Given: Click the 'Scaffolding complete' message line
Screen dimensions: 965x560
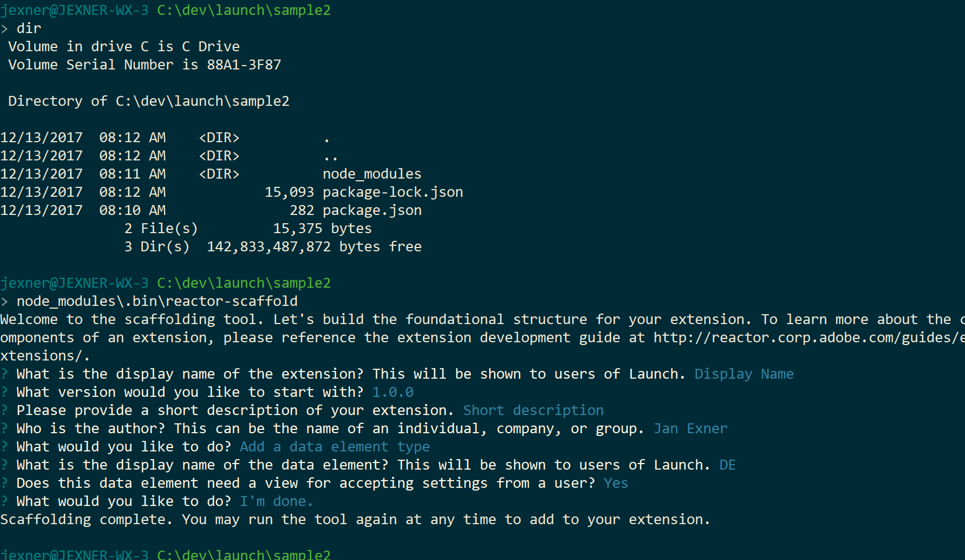Looking at the screenshot, I should pyautogui.click(x=355, y=519).
